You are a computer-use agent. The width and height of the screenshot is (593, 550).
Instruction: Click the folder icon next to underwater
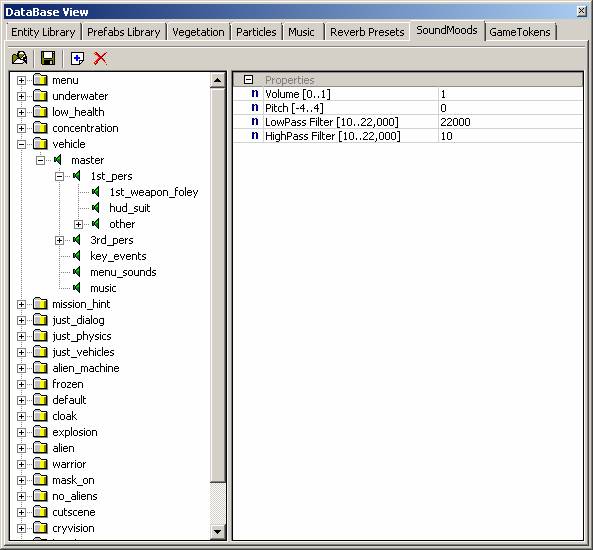tap(40, 96)
